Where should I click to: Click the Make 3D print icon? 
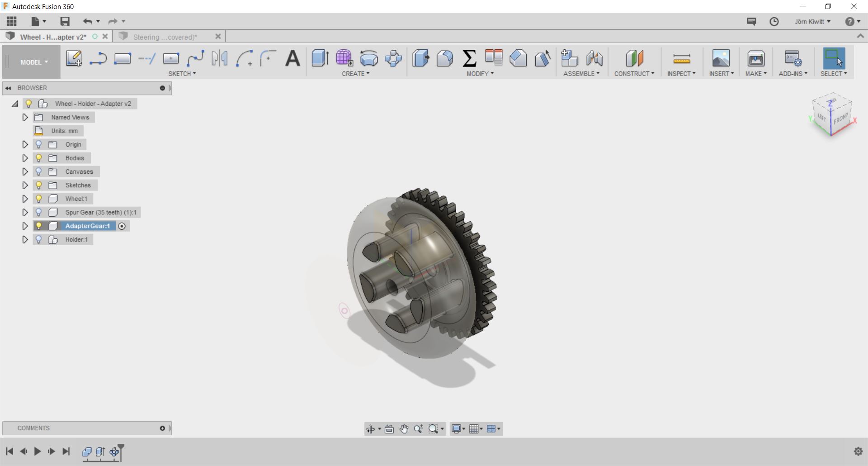click(756, 58)
